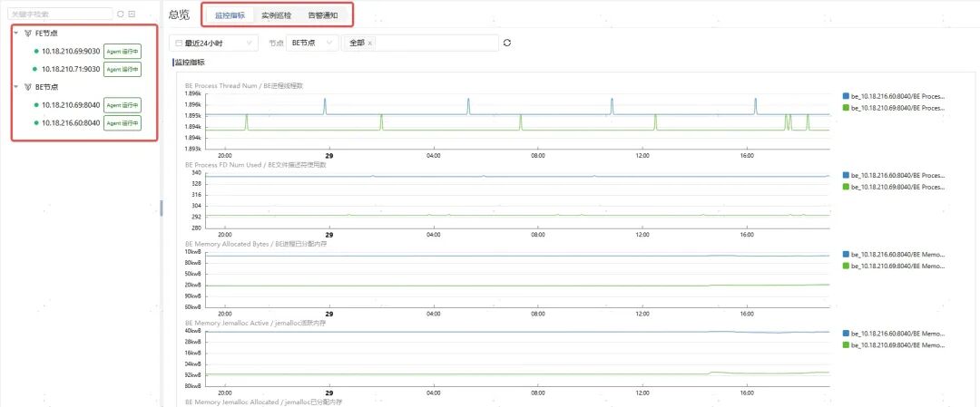980x407 pixels.
Task: Click Agent 运行中 badge for 10.18.210.71:9030
Action: point(122,69)
